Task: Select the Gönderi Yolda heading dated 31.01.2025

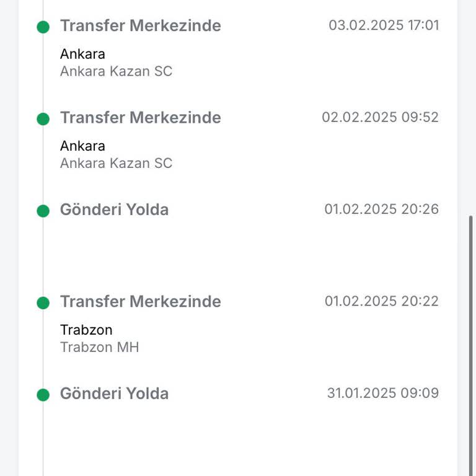Action: pos(114,394)
